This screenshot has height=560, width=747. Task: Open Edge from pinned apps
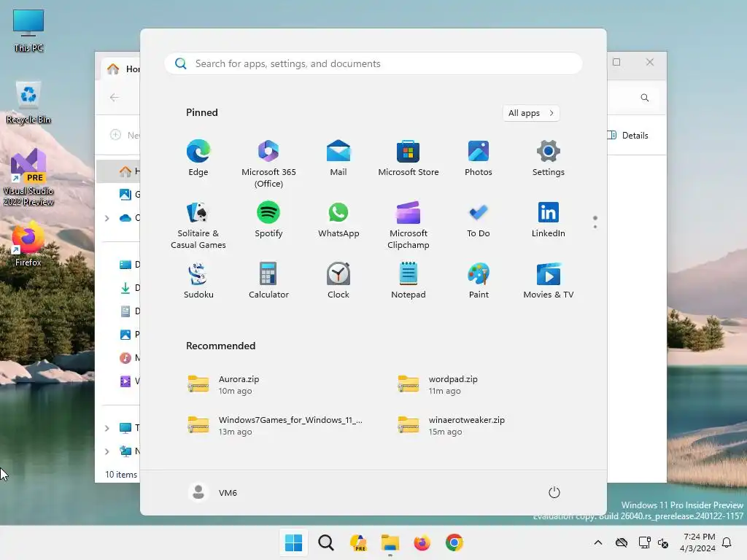tap(198, 158)
